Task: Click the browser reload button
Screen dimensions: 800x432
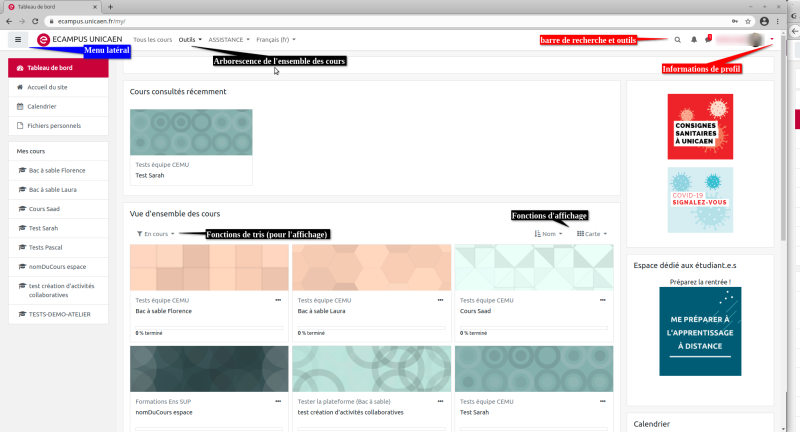Action: pos(36,20)
